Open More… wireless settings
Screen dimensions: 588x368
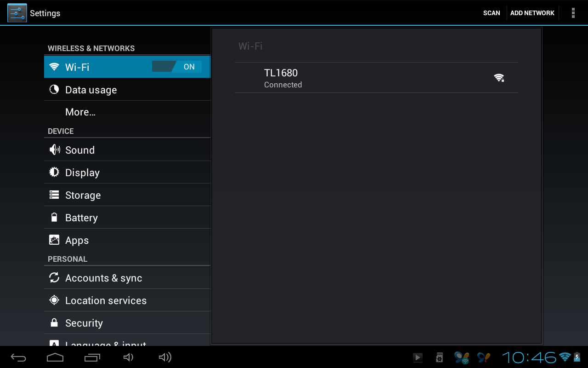point(127,112)
